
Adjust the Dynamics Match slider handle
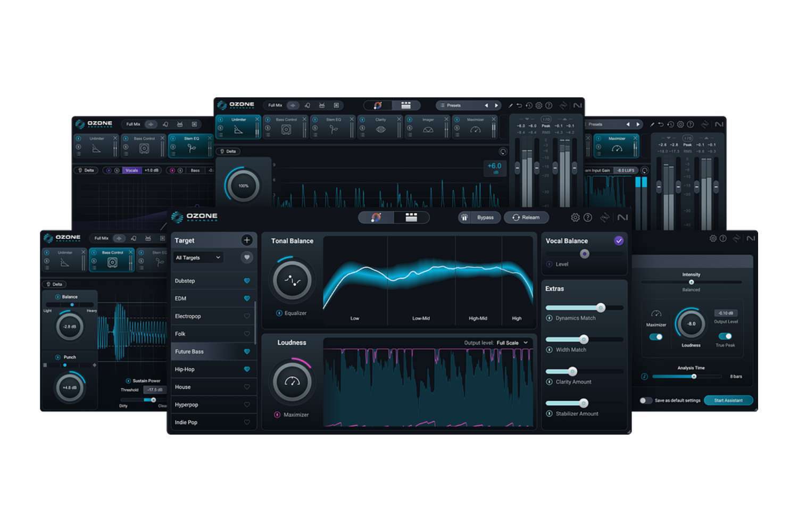coord(601,307)
